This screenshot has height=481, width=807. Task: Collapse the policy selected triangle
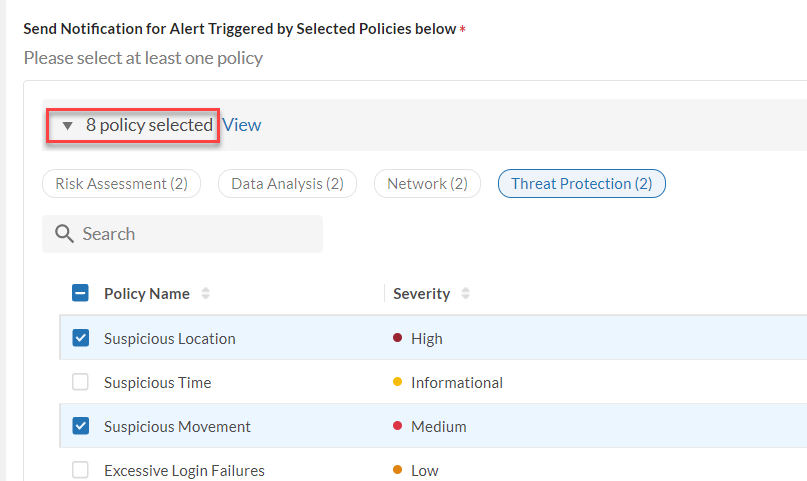click(x=68, y=126)
